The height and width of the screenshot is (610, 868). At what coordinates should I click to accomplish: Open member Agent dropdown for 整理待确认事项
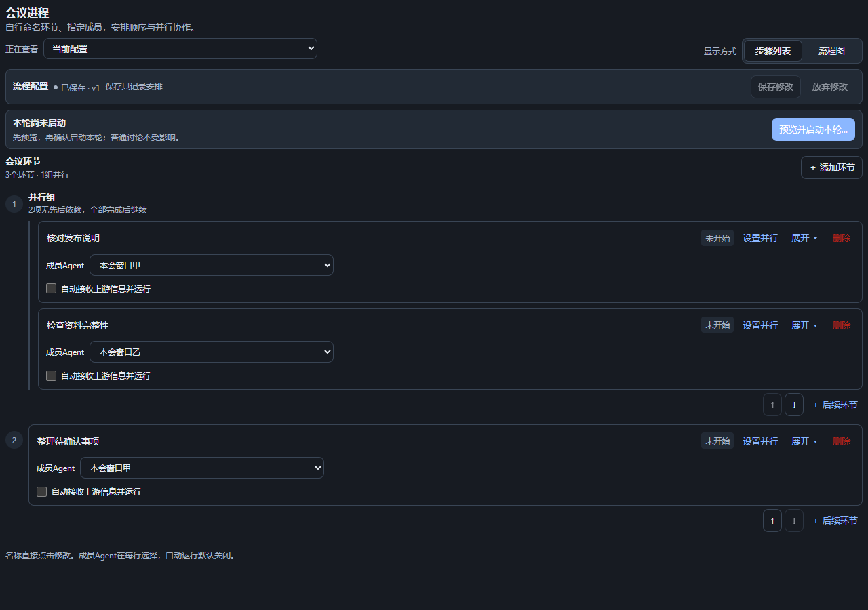pyautogui.click(x=202, y=468)
